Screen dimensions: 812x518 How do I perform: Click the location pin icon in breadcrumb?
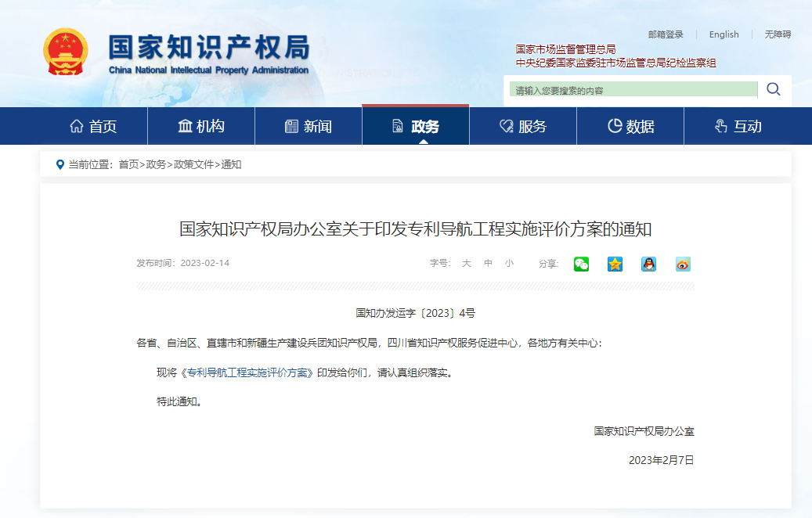click(60, 164)
